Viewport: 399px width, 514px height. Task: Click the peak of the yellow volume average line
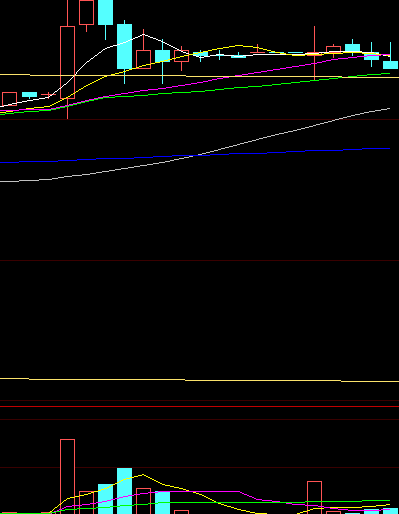tap(143, 474)
